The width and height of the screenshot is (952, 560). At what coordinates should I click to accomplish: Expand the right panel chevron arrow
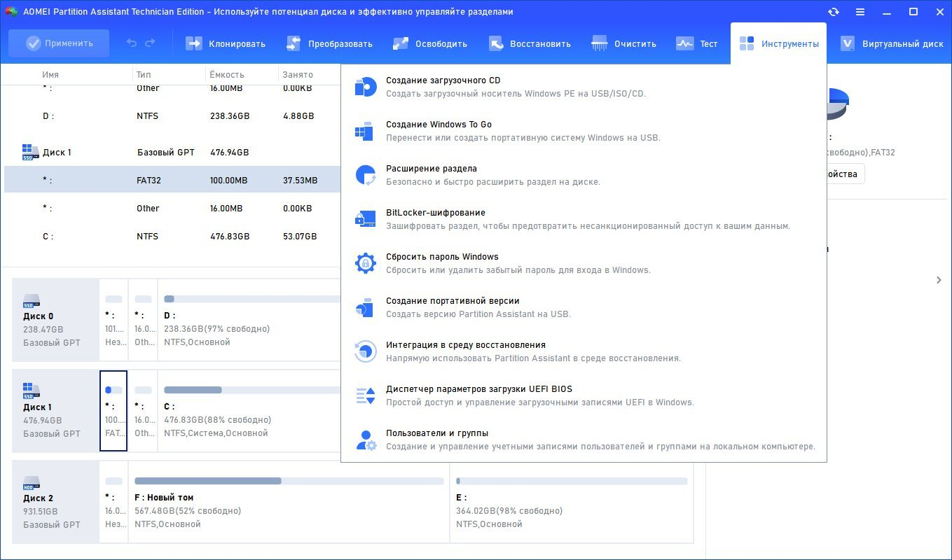pyautogui.click(x=939, y=280)
